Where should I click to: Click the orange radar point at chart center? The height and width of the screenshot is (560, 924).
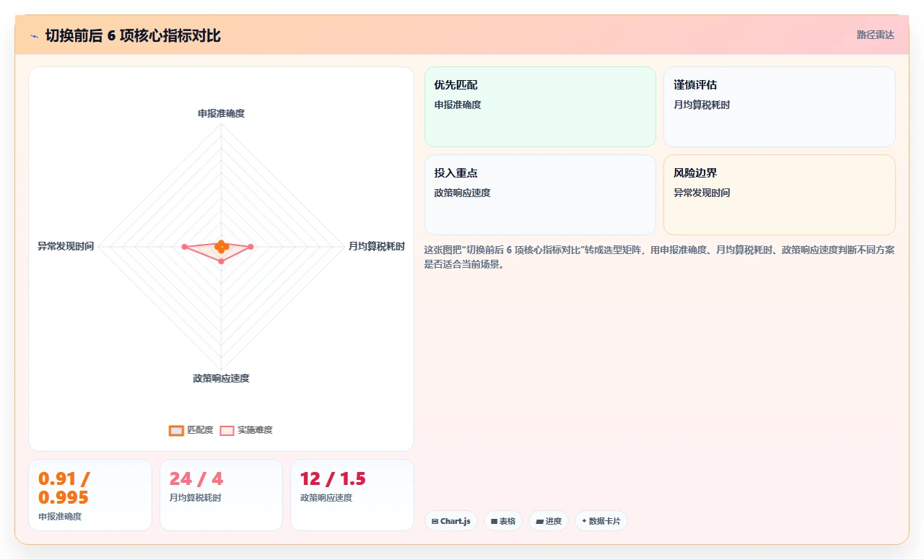point(221,246)
